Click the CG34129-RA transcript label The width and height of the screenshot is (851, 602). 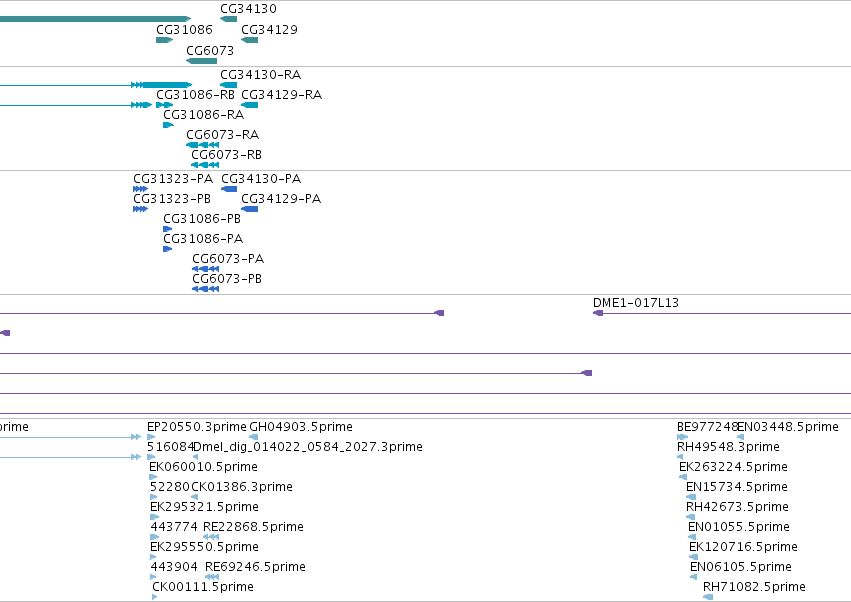pos(281,95)
